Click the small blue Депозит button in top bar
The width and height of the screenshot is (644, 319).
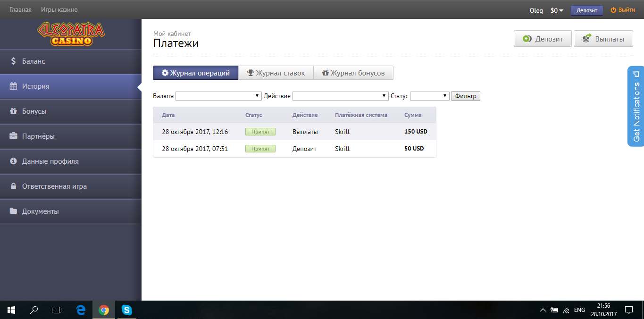pyautogui.click(x=587, y=10)
